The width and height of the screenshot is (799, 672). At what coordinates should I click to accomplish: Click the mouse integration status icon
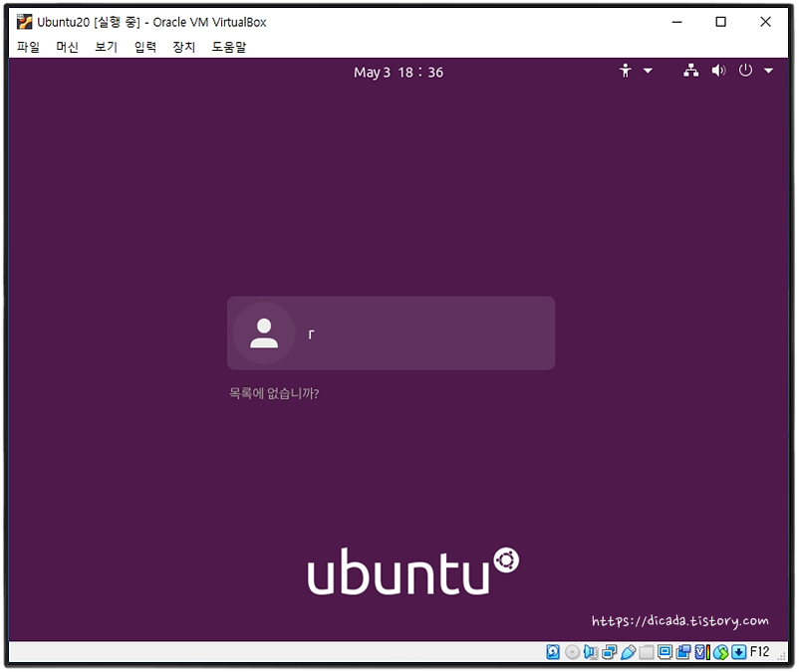(720, 652)
